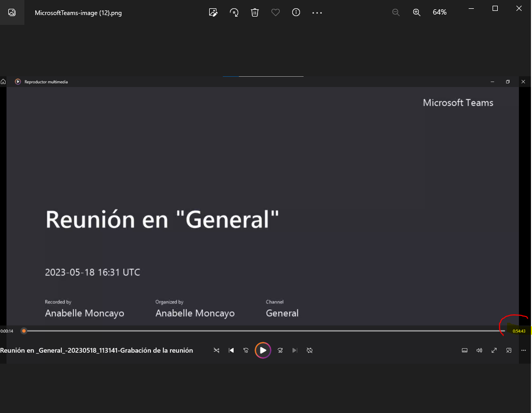The image size is (532, 413).
Task: Go to previous track
Action: (231, 351)
